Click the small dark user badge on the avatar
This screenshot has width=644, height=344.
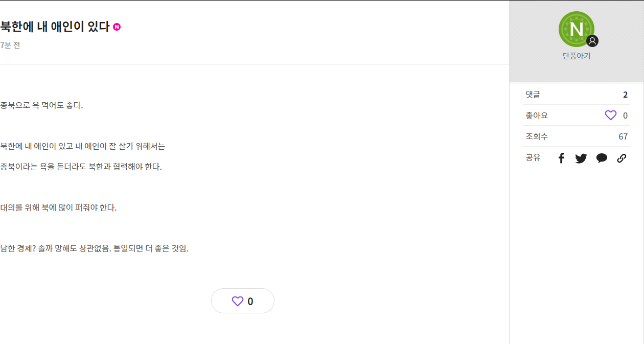click(592, 41)
